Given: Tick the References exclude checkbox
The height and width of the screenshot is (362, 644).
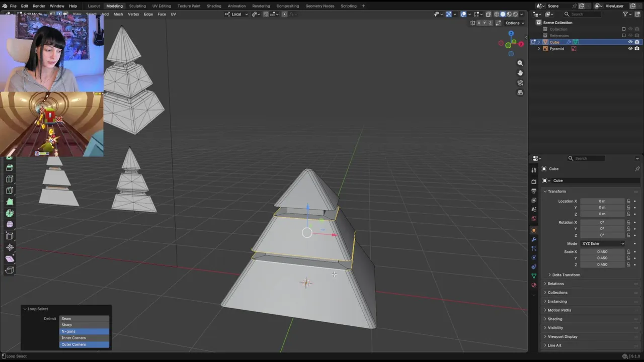Looking at the screenshot, I should pos(624,36).
